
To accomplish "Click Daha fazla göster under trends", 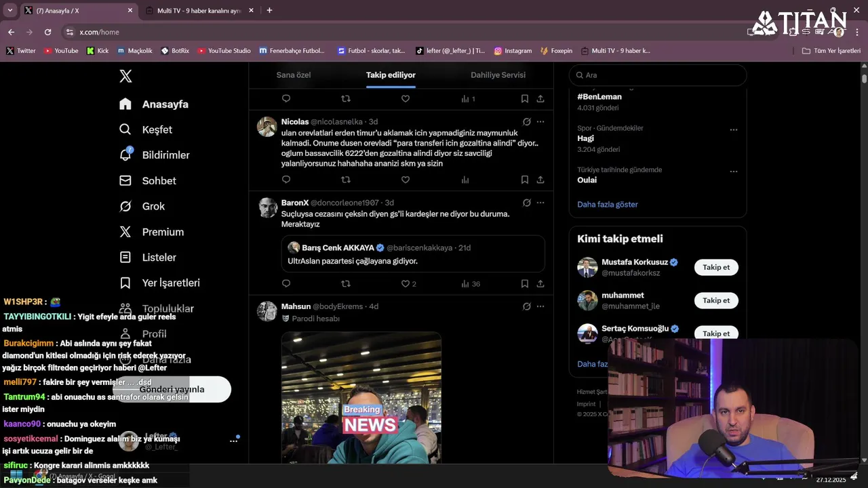I will [608, 204].
